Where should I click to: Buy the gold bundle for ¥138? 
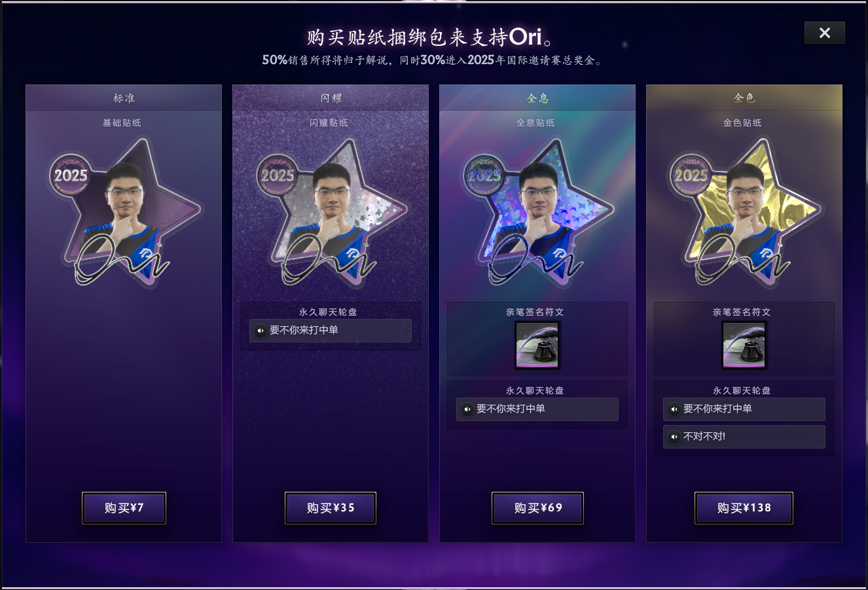(744, 508)
